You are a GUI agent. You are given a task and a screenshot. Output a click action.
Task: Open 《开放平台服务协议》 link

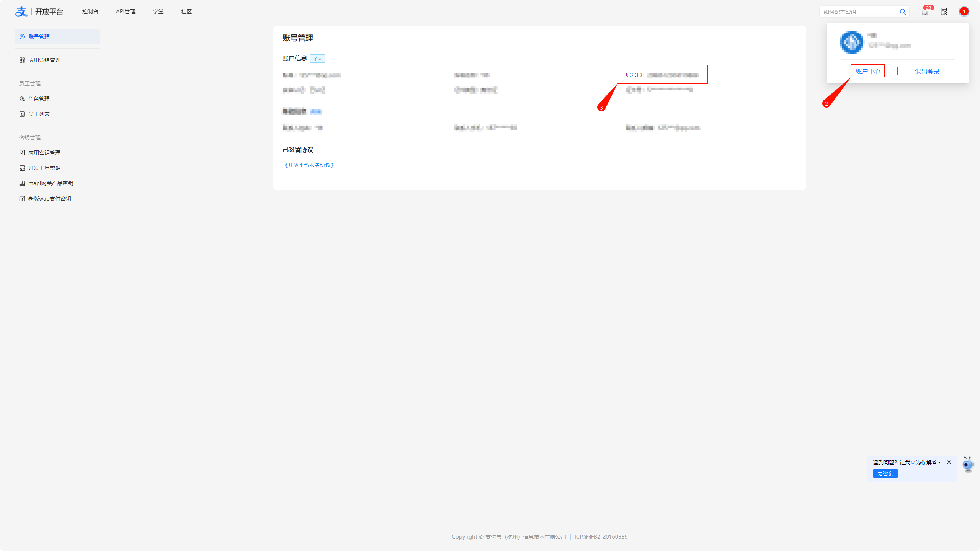(x=309, y=165)
